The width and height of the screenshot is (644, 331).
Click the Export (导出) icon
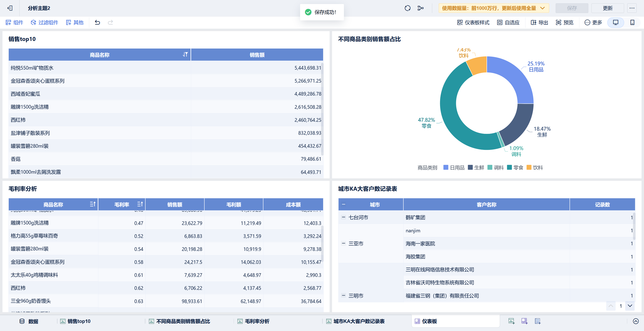(x=533, y=23)
